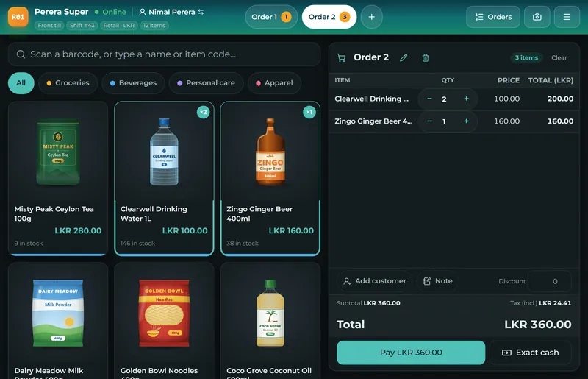The image size is (588, 379).
Task: Add Golden Bowl Noodles card
Action: click(x=164, y=321)
